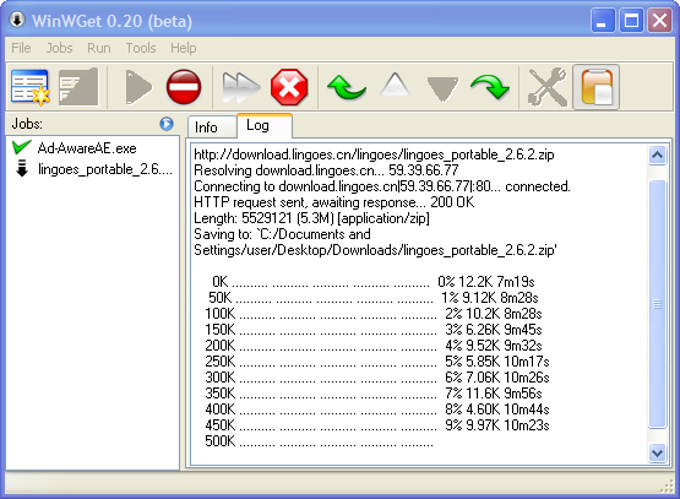Click red X stop-all icon

(x=289, y=87)
